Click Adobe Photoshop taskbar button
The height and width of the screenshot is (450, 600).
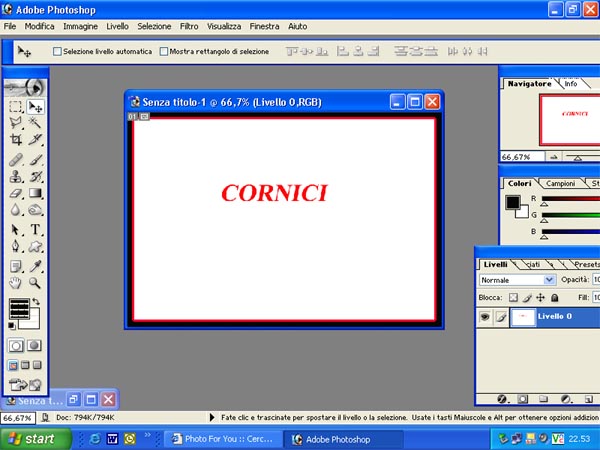tap(343, 439)
